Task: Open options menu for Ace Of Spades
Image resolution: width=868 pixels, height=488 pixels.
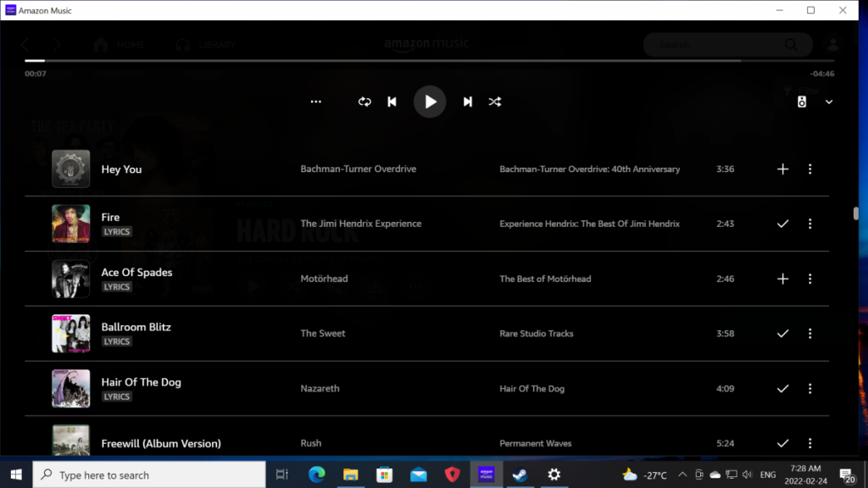Action: pyautogui.click(x=810, y=279)
